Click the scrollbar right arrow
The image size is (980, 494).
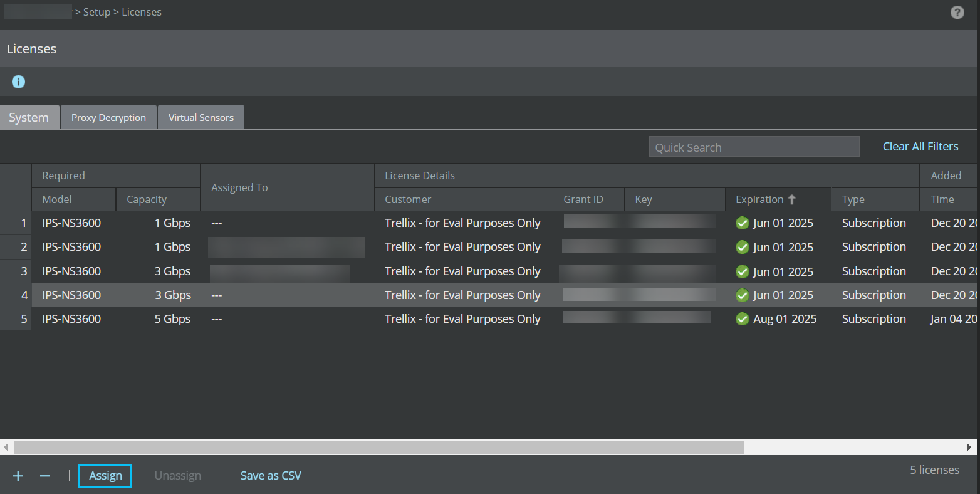point(969,447)
